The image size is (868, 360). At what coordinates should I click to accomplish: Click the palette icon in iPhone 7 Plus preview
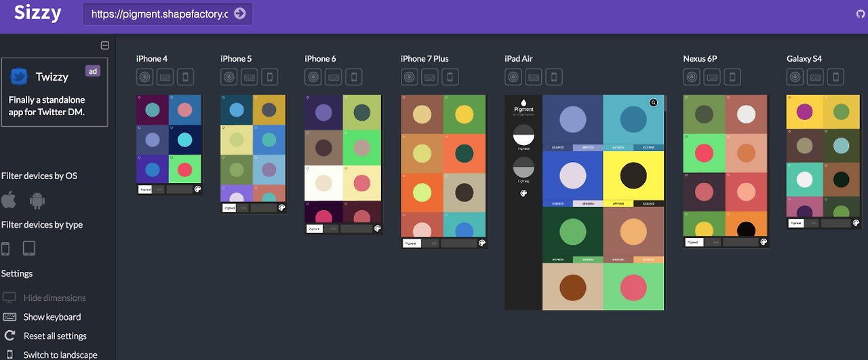coord(481,243)
